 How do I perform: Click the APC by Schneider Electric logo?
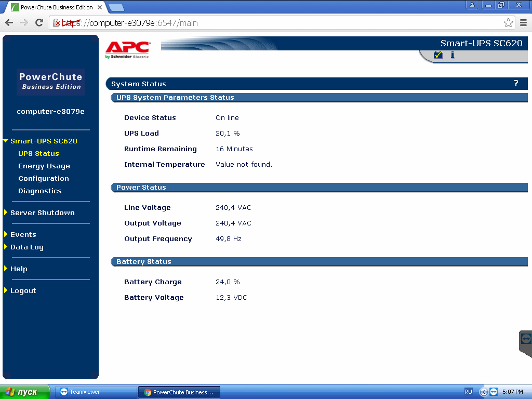pyautogui.click(x=128, y=49)
